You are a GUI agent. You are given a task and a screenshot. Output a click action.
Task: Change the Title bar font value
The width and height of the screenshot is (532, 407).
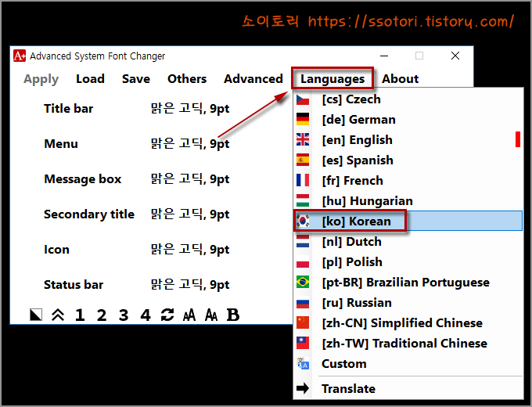point(190,109)
